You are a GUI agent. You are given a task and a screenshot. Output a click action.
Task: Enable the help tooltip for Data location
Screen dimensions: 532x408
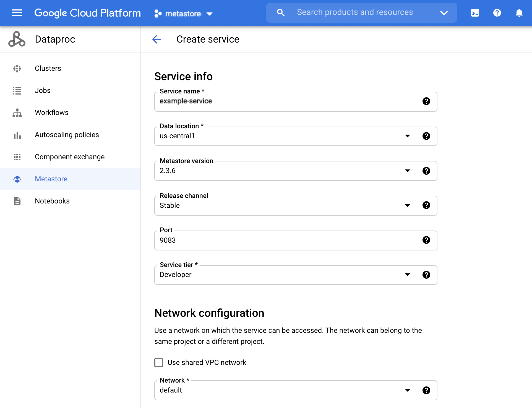[426, 136]
